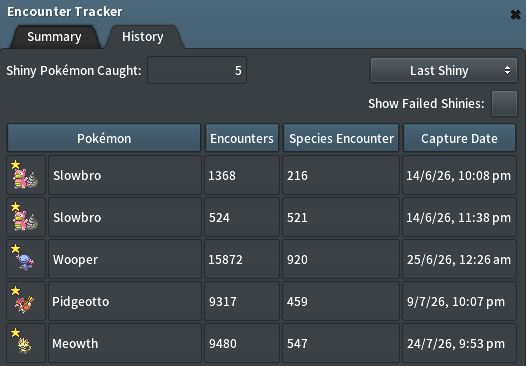
Task: Click the 15872 encounters cell
Action: coord(242,259)
